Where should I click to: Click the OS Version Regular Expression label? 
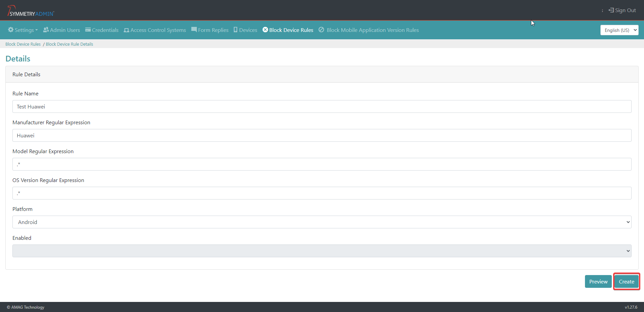point(48,180)
